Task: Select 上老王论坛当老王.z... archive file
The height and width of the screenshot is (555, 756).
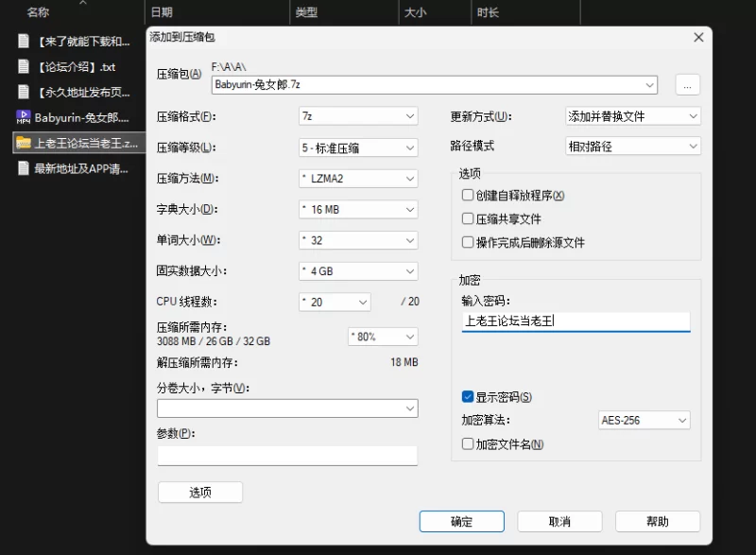Action: click(79, 143)
